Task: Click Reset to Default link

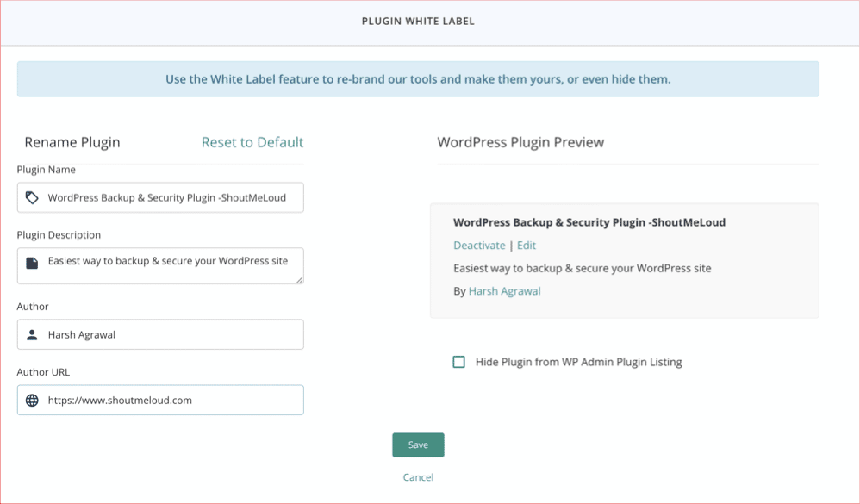Action: click(x=252, y=143)
